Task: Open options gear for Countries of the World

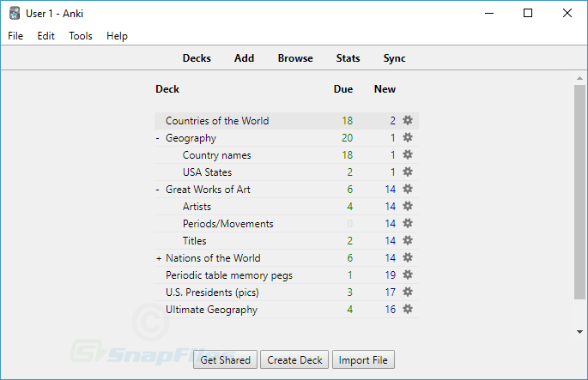Action: click(408, 120)
